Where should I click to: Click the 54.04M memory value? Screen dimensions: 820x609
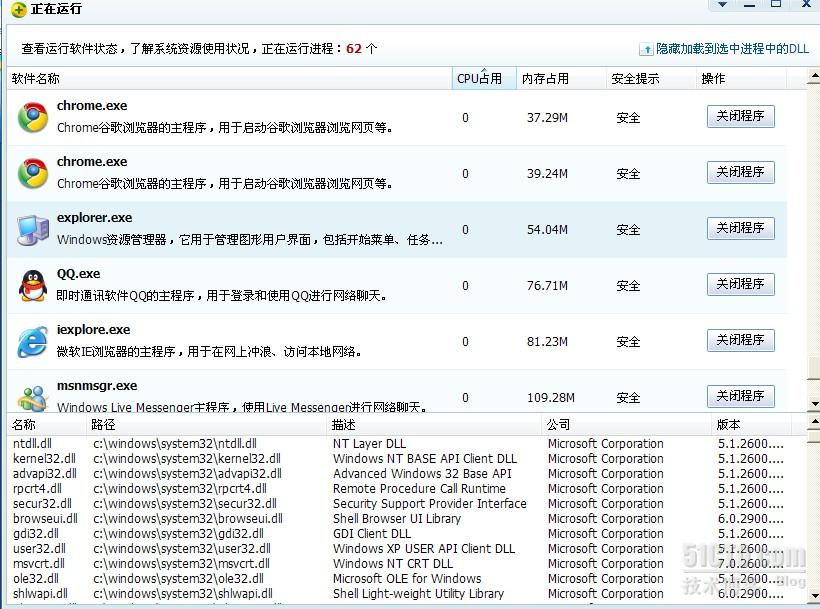(547, 229)
